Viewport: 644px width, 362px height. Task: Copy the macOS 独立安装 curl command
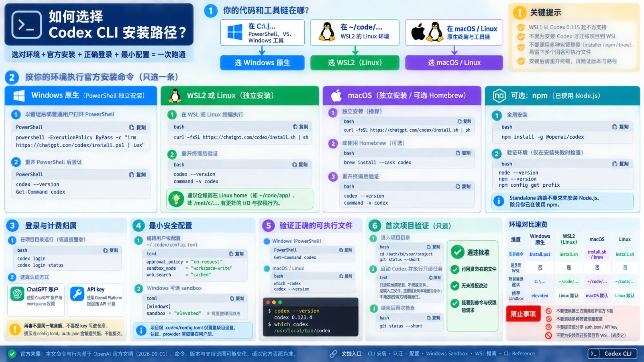464,121
